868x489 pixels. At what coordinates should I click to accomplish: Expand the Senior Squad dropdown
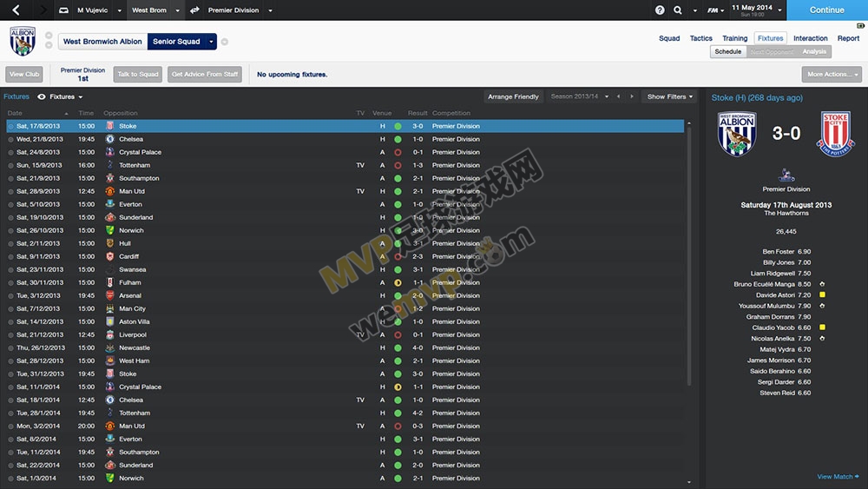click(x=211, y=42)
